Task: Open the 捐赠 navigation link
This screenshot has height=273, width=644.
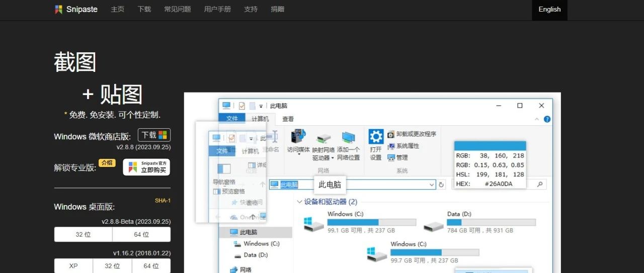Action: [277, 9]
